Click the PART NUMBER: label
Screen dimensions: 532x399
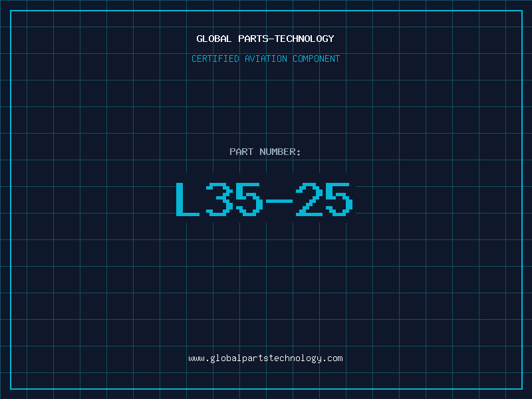pos(265,152)
